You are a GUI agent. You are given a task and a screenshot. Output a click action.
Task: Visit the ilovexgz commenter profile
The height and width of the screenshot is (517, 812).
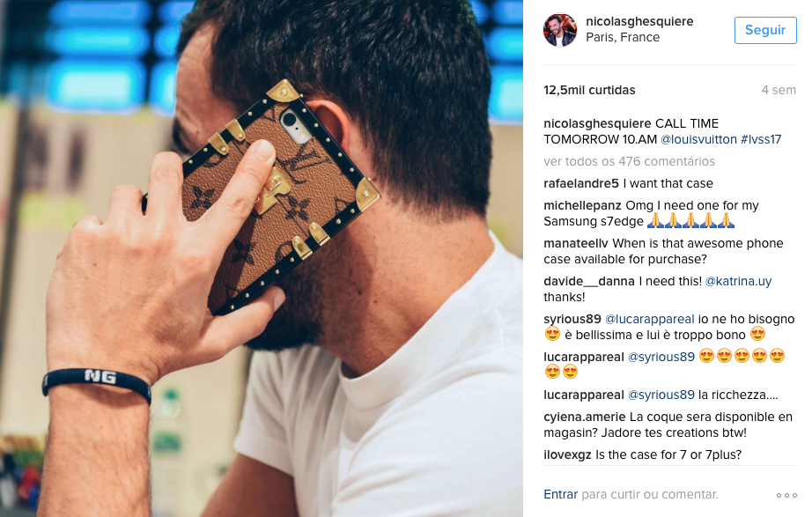coord(567,454)
